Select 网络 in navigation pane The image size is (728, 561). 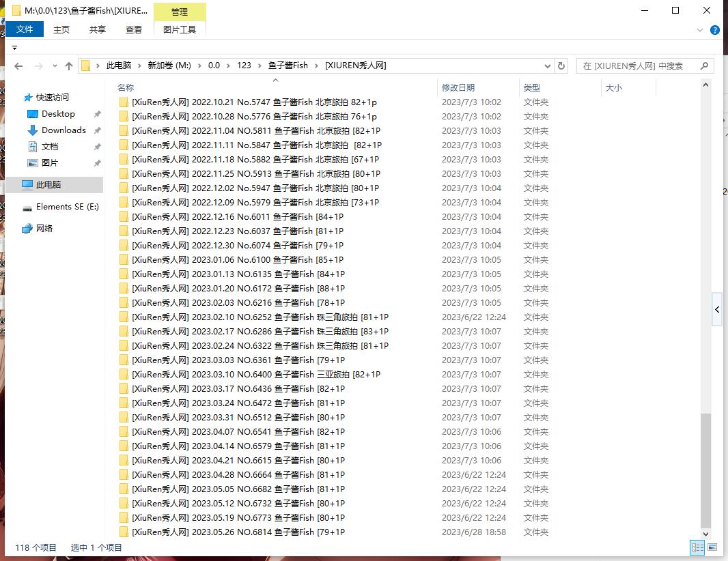pyautogui.click(x=44, y=229)
